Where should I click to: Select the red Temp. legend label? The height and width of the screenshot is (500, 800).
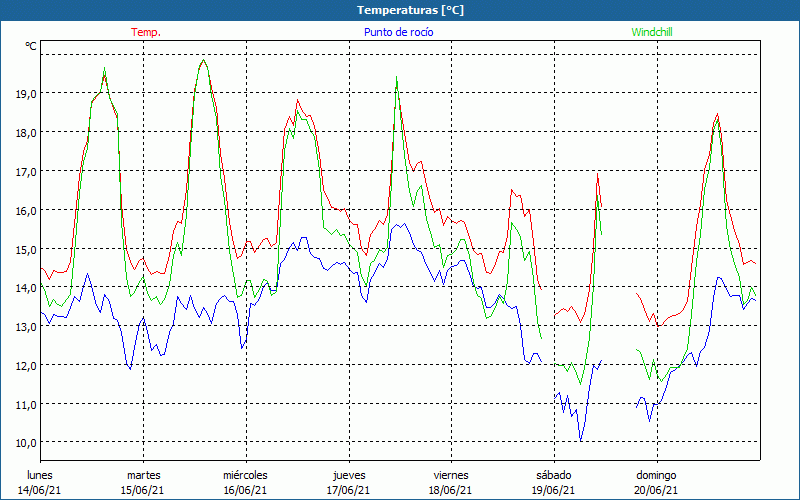[x=146, y=32]
